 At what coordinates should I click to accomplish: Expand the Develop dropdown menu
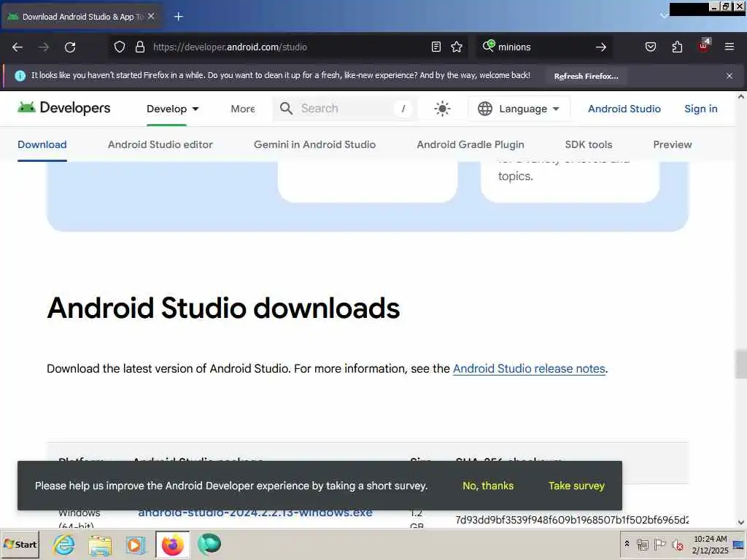click(x=172, y=109)
